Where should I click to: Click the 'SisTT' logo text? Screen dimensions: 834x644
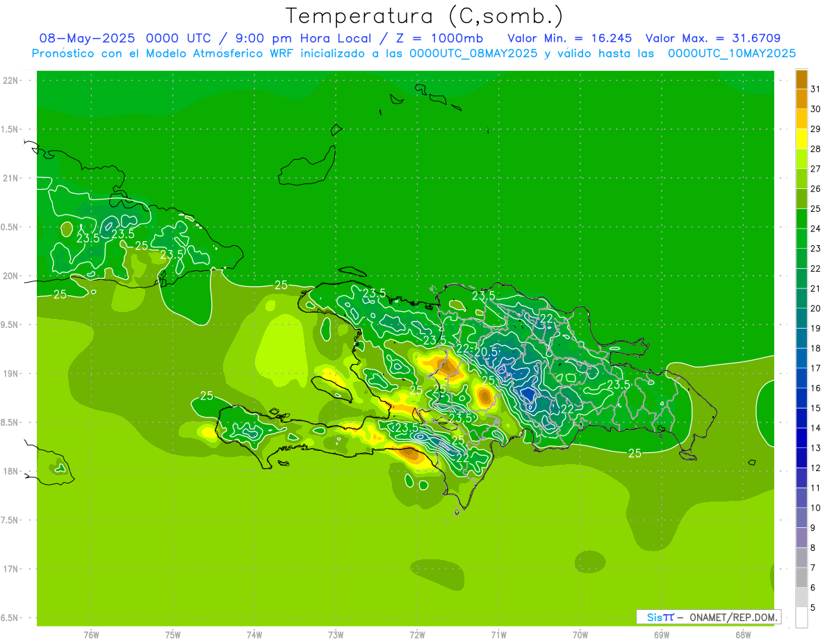[x=660, y=617]
